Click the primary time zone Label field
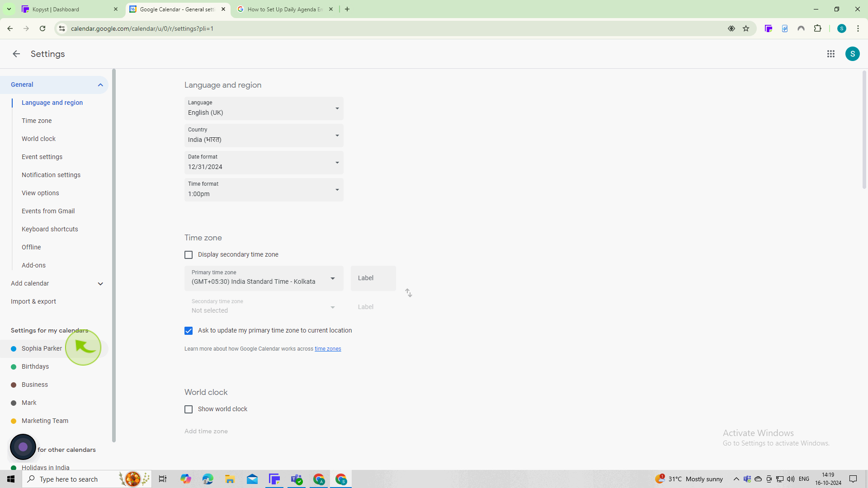Viewport: 868px width, 488px height. [373, 278]
